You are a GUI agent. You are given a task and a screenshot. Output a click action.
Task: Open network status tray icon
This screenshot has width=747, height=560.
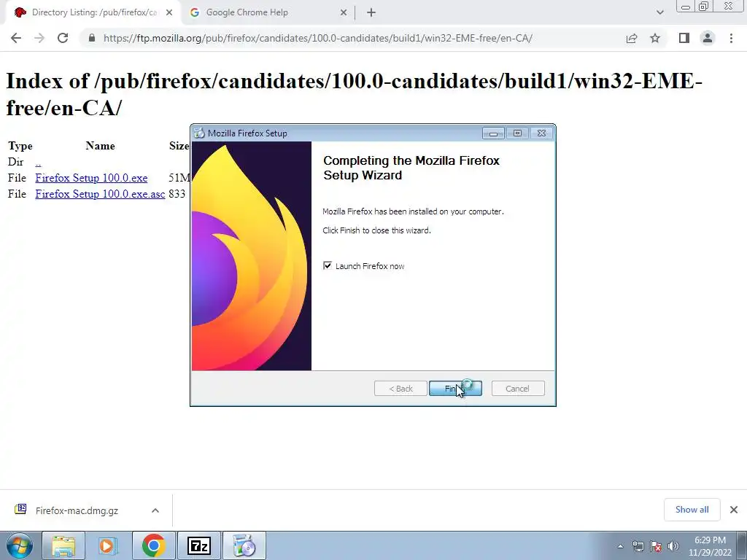click(x=638, y=546)
